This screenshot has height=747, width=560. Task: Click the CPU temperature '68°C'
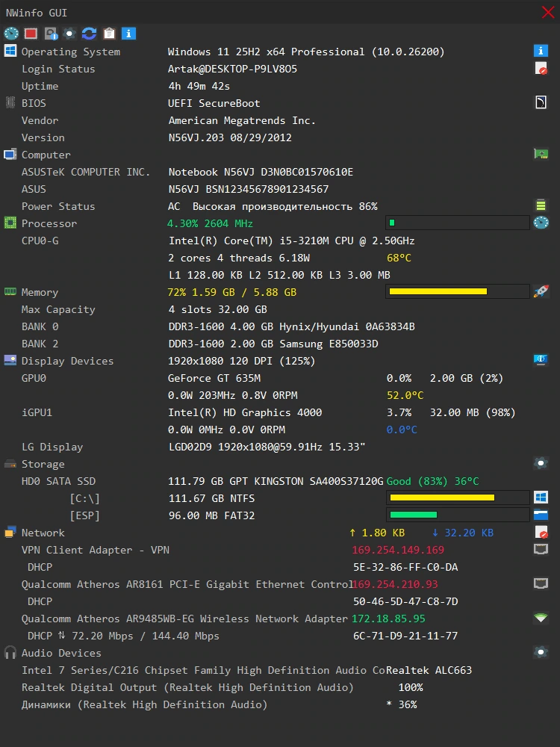coord(399,258)
